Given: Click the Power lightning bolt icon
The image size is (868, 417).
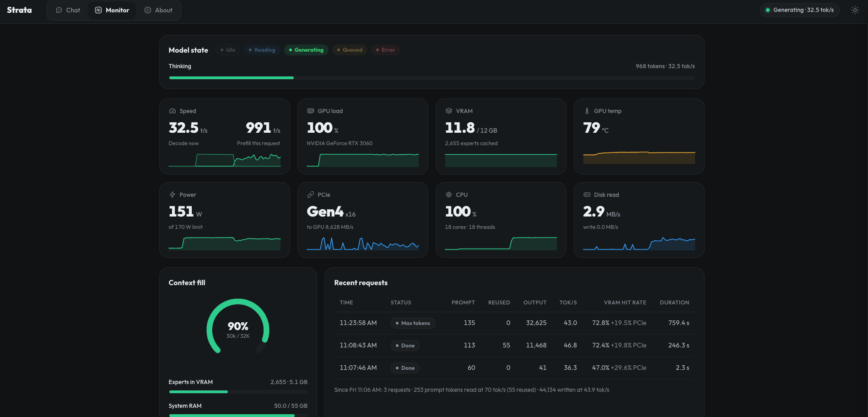Looking at the screenshot, I should click(173, 195).
